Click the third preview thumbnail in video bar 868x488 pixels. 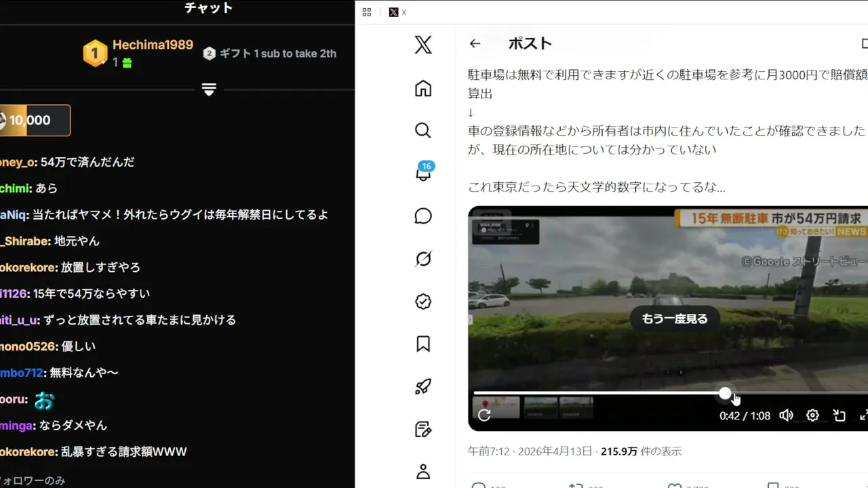576,407
